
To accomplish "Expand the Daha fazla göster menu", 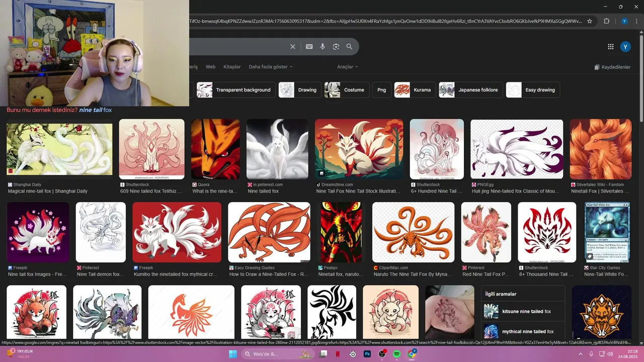I will click(x=270, y=67).
